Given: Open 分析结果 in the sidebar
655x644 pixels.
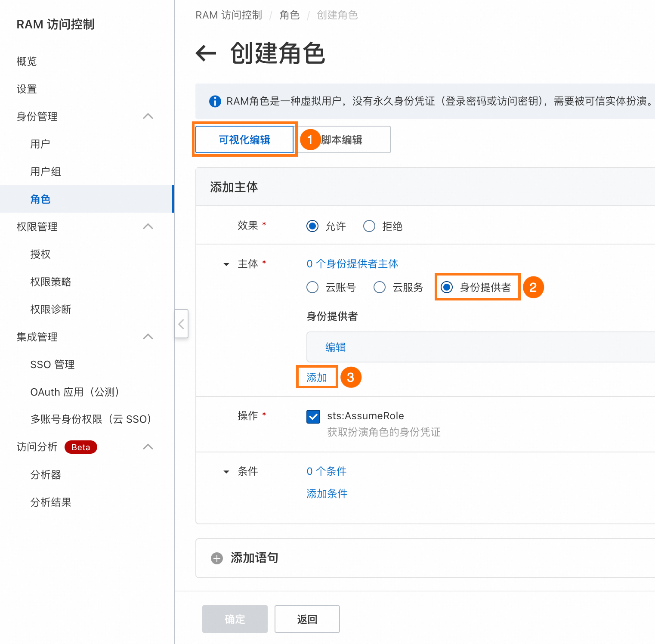Looking at the screenshot, I should [51, 502].
